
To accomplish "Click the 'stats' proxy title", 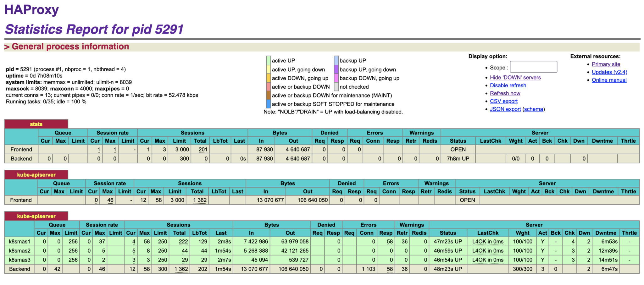I will point(36,124).
